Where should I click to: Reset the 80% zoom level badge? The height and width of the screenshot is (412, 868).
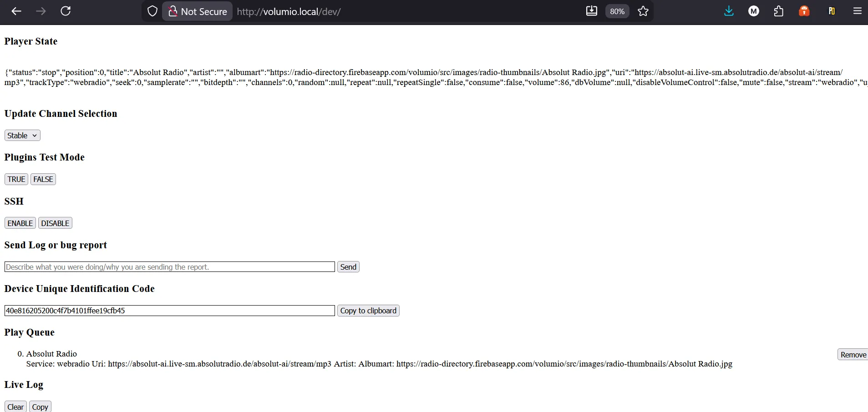[617, 11]
